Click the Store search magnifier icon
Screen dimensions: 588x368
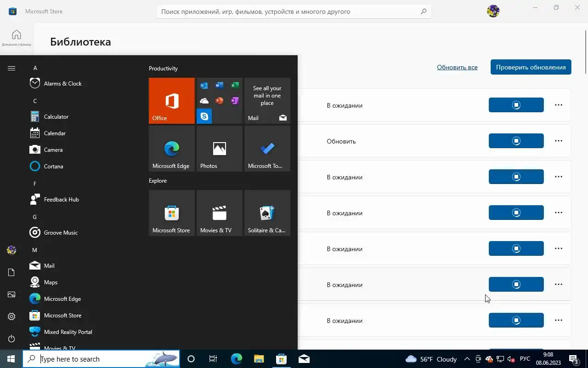(424, 11)
